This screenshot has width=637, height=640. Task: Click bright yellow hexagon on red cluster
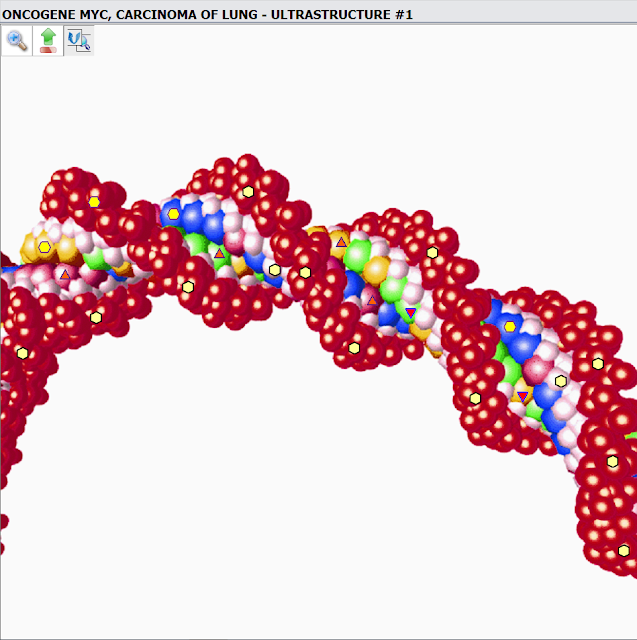point(94,202)
